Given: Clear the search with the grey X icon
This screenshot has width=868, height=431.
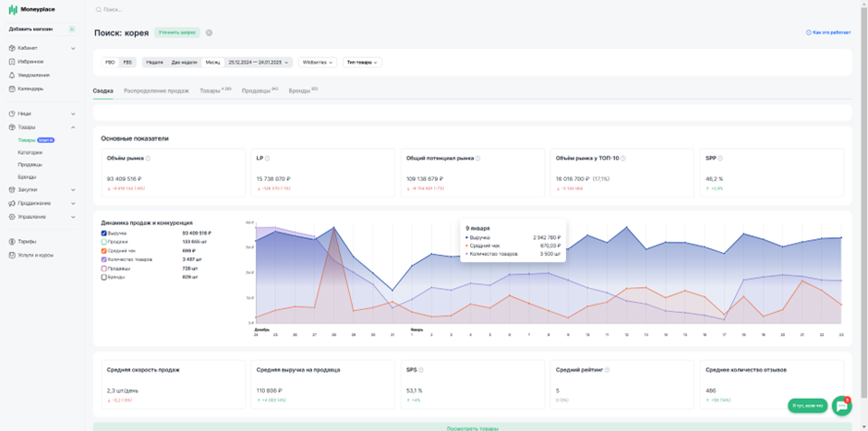Looking at the screenshot, I should tap(209, 32).
